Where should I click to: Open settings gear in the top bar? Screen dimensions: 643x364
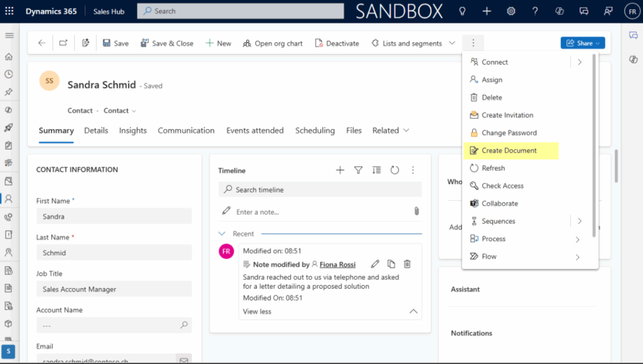pyautogui.click(x=511, y=11)
